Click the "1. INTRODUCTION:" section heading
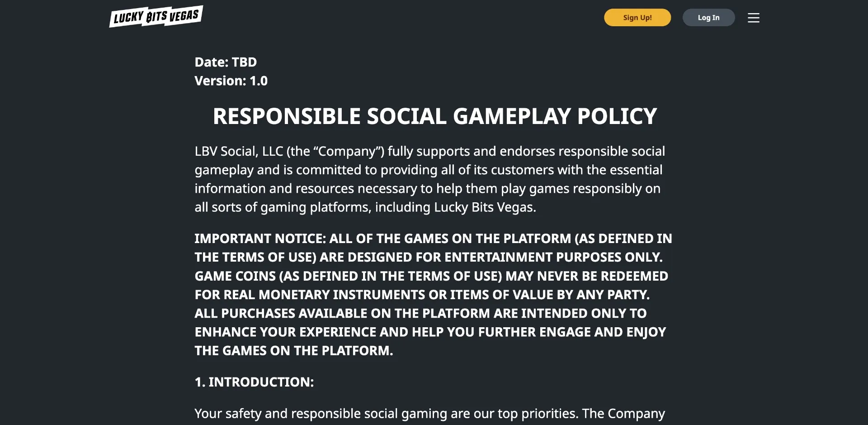 click(254, 382)
